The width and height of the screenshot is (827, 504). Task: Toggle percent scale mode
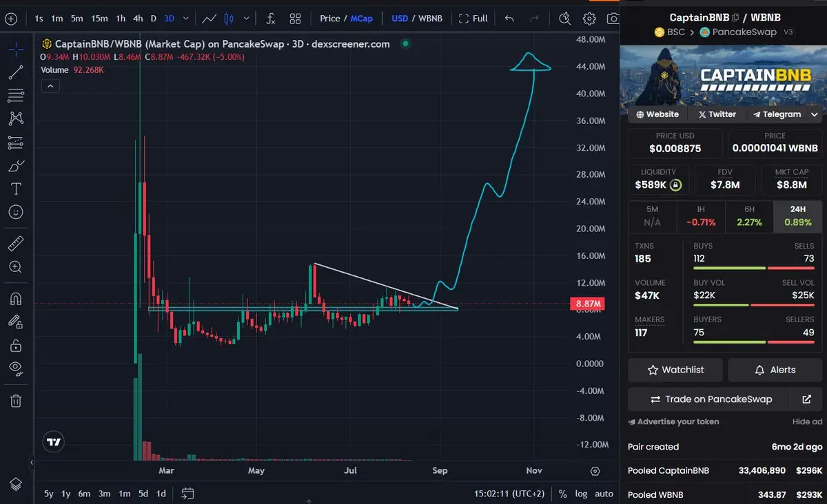563,494
